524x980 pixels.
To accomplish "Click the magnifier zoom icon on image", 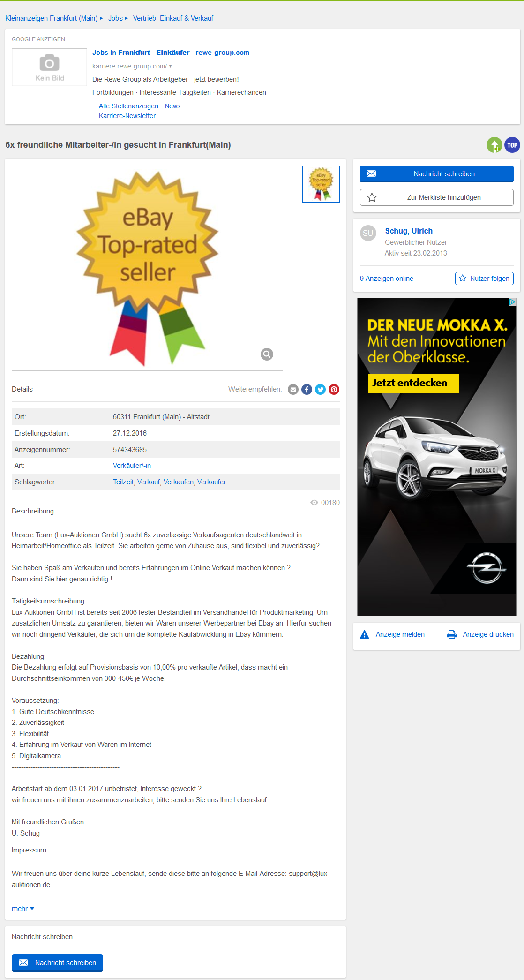I will click(267, 354).
